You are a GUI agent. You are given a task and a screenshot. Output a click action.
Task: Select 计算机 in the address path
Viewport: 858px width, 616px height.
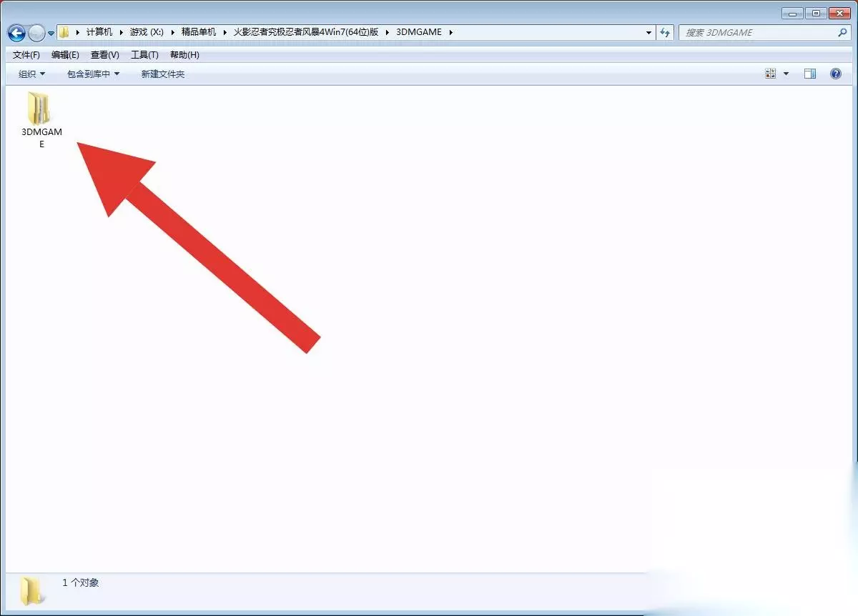pyautogui.click(x=99, y=32)
